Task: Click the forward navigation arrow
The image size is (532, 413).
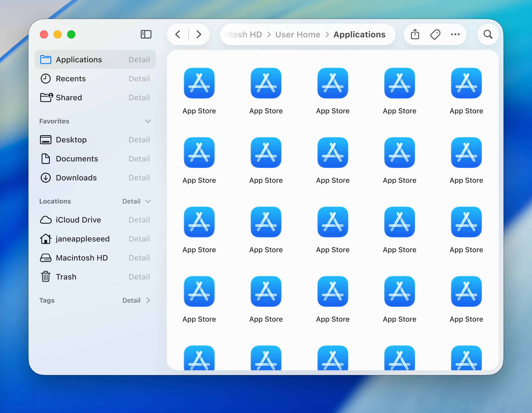Action: [x=199, y=34]
